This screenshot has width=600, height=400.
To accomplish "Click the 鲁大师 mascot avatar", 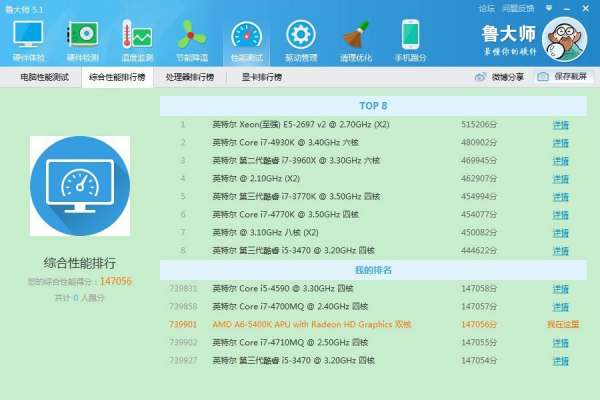I will click(564, 39).
